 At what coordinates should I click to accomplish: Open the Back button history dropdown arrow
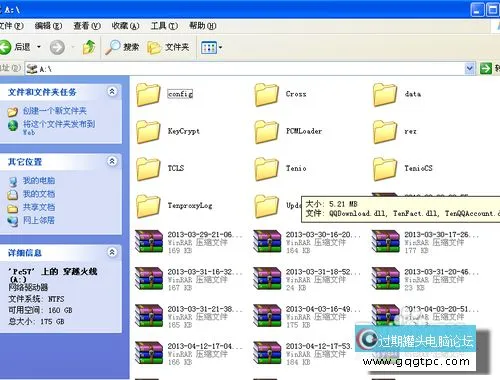click(39, 47)
